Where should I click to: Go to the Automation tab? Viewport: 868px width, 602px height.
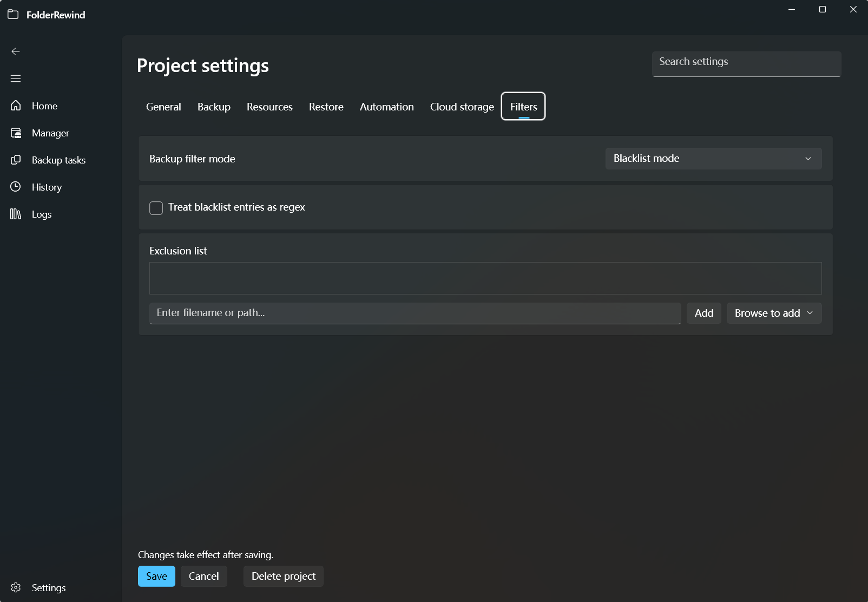click(x=387, y=107)
